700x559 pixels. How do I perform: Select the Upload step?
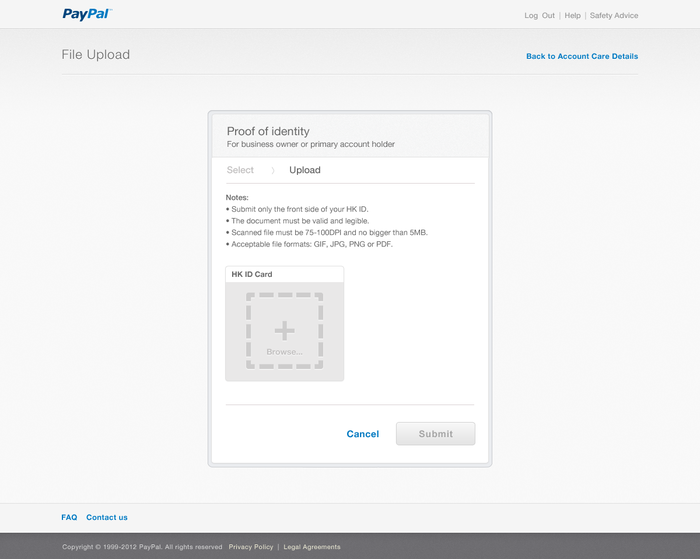(305, 170)
